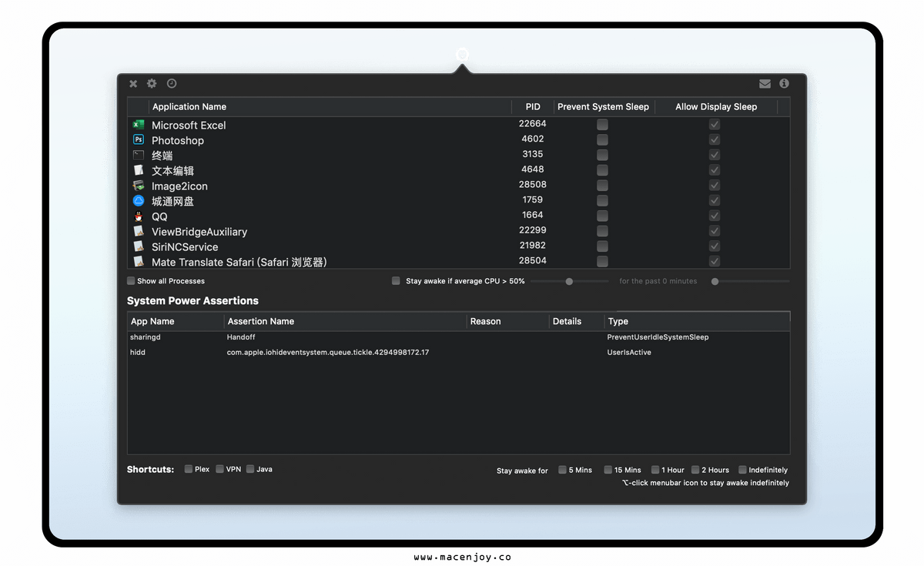Click Allow Display Sleep column header
The height and width of the screenshot is (566, 924).
point(716,107)
